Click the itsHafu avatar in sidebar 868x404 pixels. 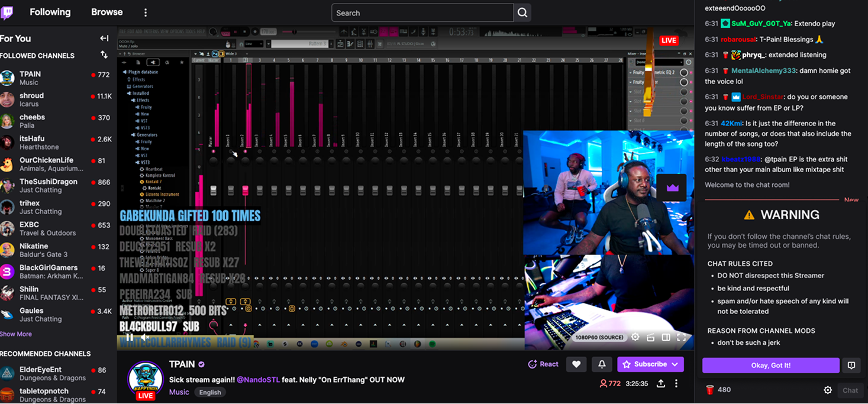pos(7,143)
